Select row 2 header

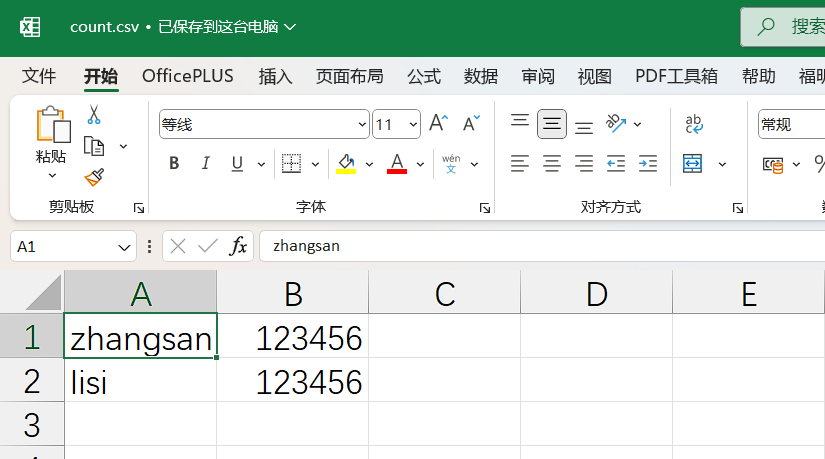click(x=32, y=381)
